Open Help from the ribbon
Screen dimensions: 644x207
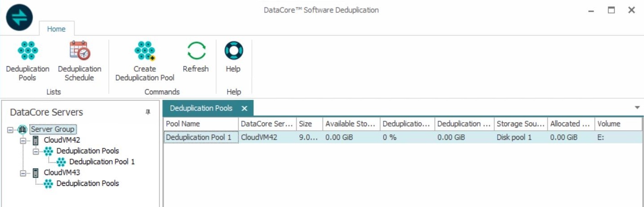pos(234,51)
